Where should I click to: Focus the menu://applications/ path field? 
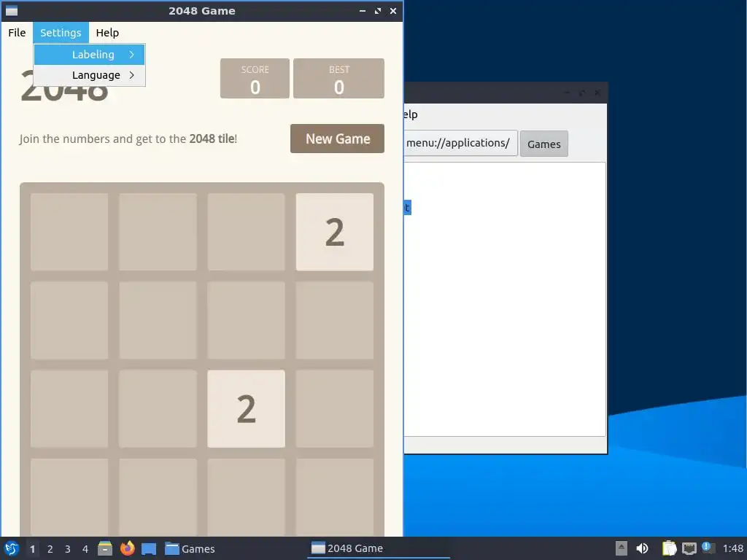click(x=460, y=143)
